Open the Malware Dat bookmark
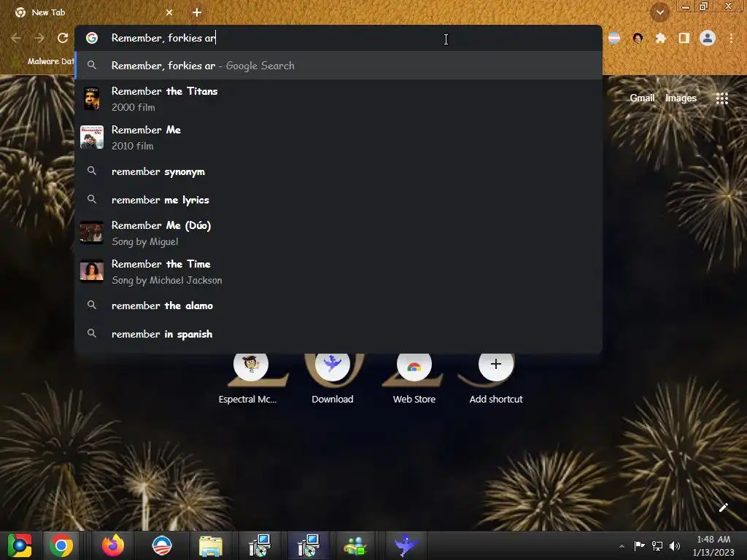This screenshot has height=560, width=747. click(44, 61)
